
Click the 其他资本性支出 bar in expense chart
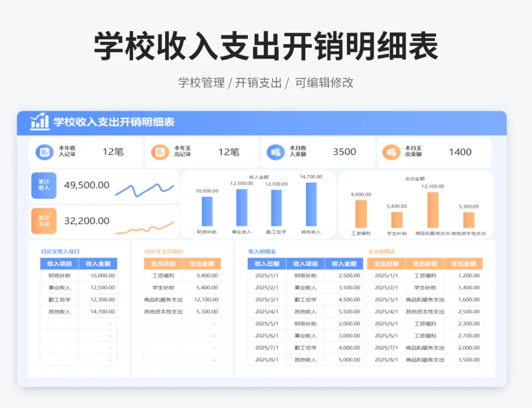(469, 220)
